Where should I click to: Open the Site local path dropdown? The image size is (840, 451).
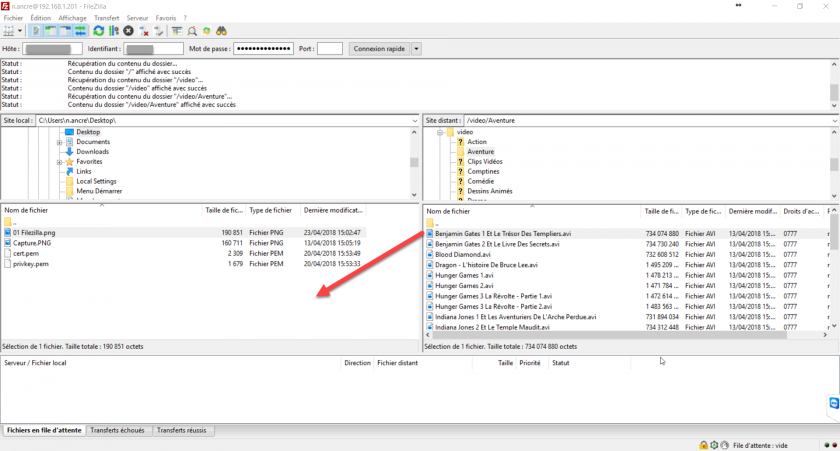click(x=415, y=121)
